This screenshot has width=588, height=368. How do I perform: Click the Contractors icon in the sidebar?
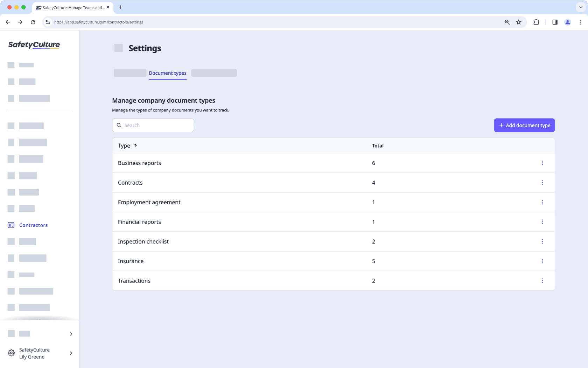(x=11, y=225)
